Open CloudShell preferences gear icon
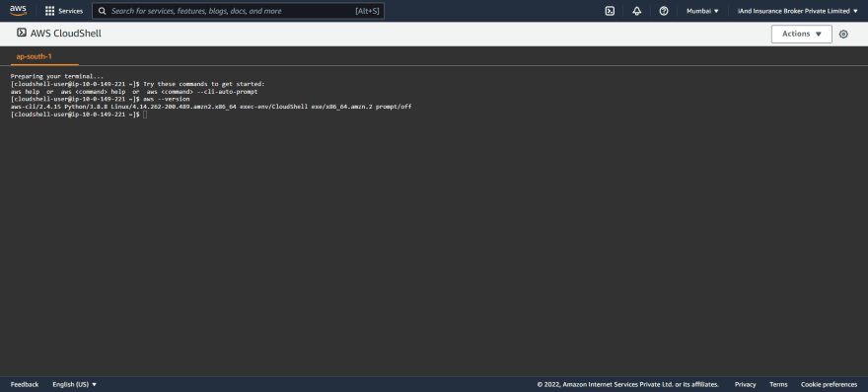The image size is (868, 392). coord(843,34)
